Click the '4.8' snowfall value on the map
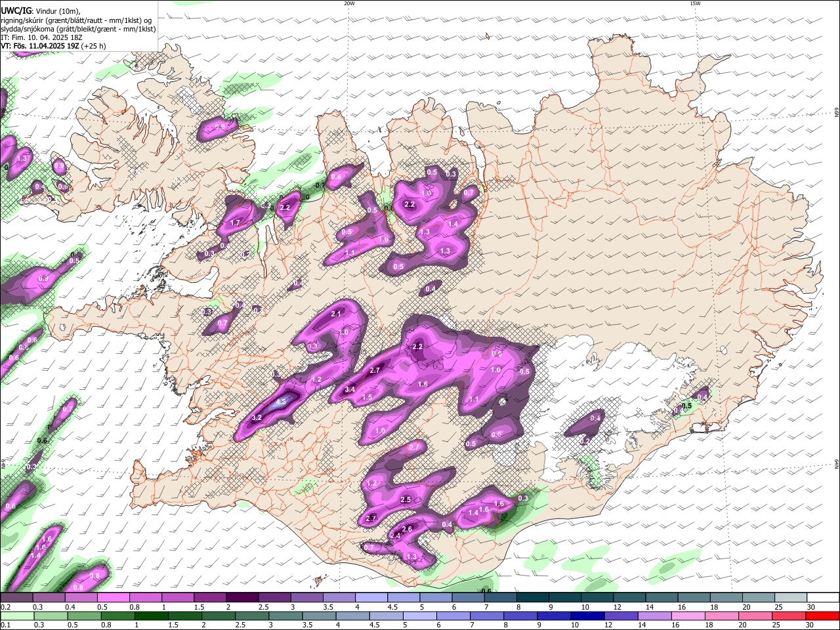The width and height of the screenshot is (840, 630). (x=282, y=402)
